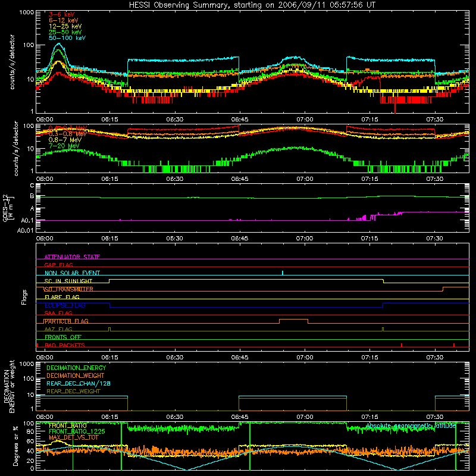Select the green 7-20 MeV legend label
The image size is (476, 476).
click(x=64, y=146)
